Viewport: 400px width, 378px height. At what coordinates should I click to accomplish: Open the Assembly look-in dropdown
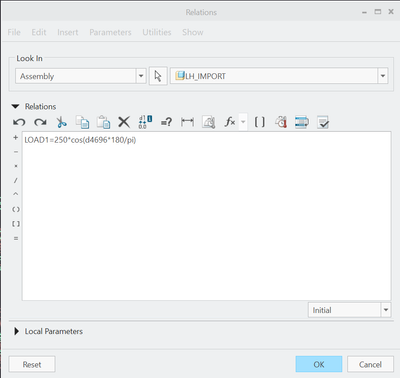click(x=141, y=76)
